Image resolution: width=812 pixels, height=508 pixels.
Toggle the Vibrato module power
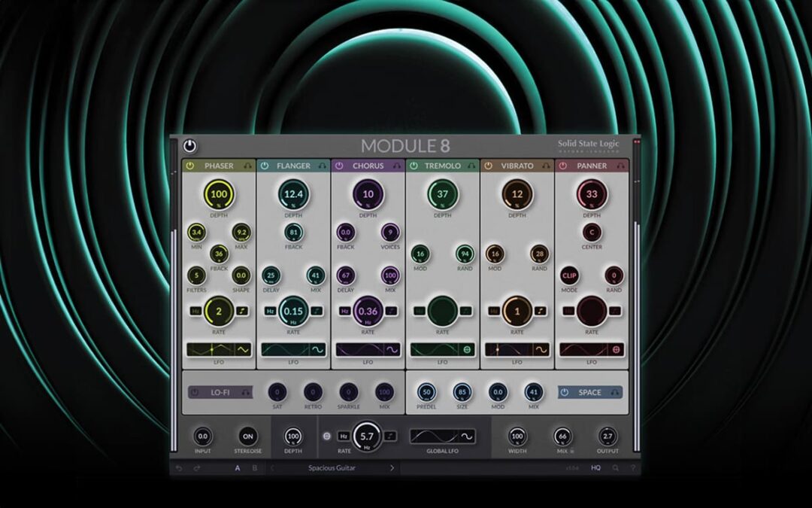(489, 166)
